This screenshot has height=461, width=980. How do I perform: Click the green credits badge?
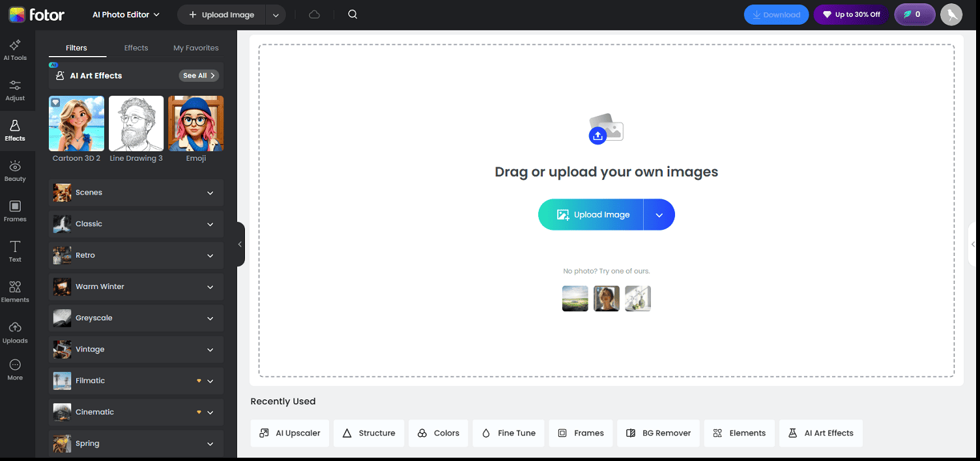coord(914,14)
